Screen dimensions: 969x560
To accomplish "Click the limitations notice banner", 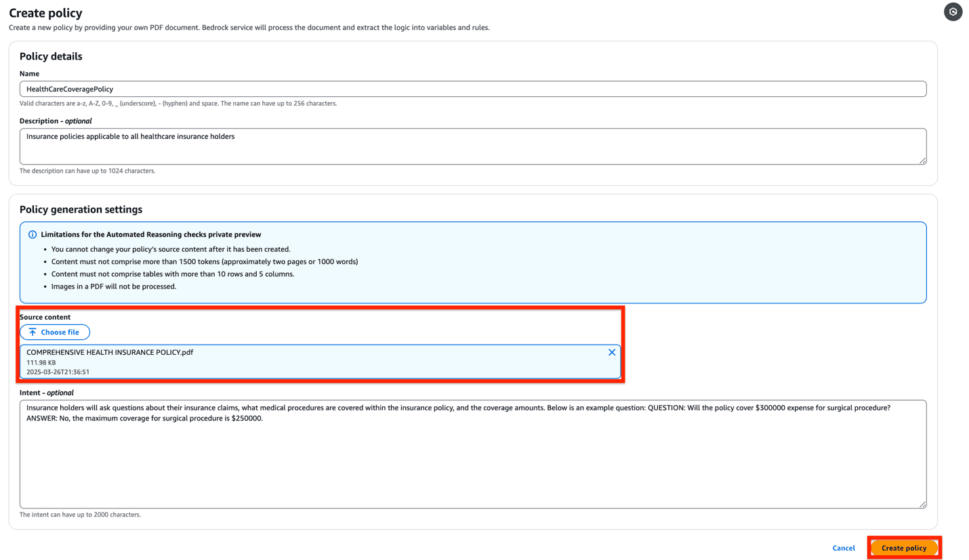I will [x=474, y=261].
